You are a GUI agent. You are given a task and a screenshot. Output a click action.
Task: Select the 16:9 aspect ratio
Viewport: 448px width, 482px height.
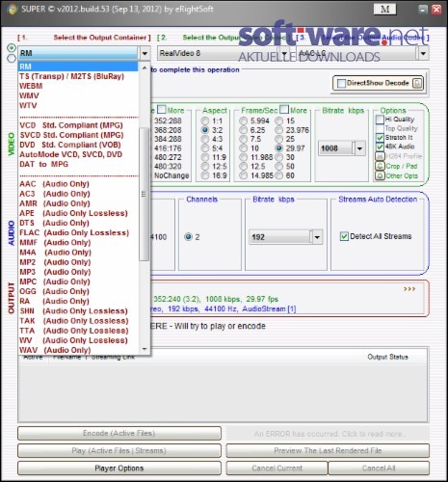point(205,175)
